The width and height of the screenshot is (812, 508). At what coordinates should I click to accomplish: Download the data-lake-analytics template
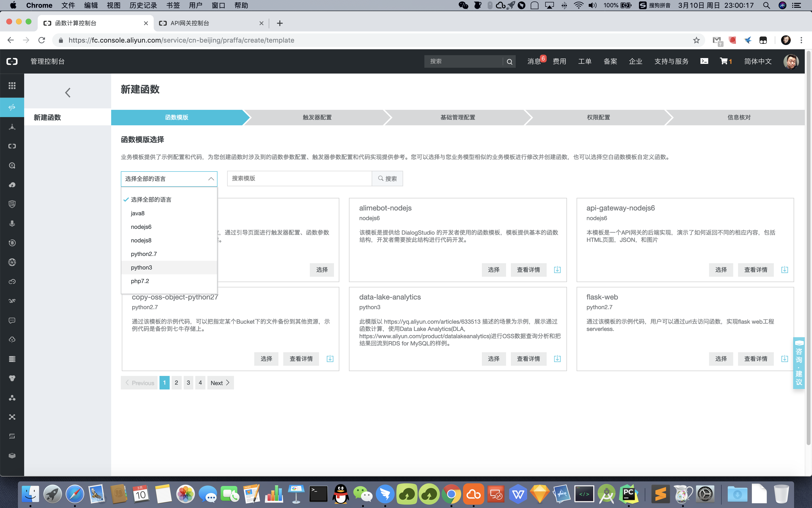[557, 359]
